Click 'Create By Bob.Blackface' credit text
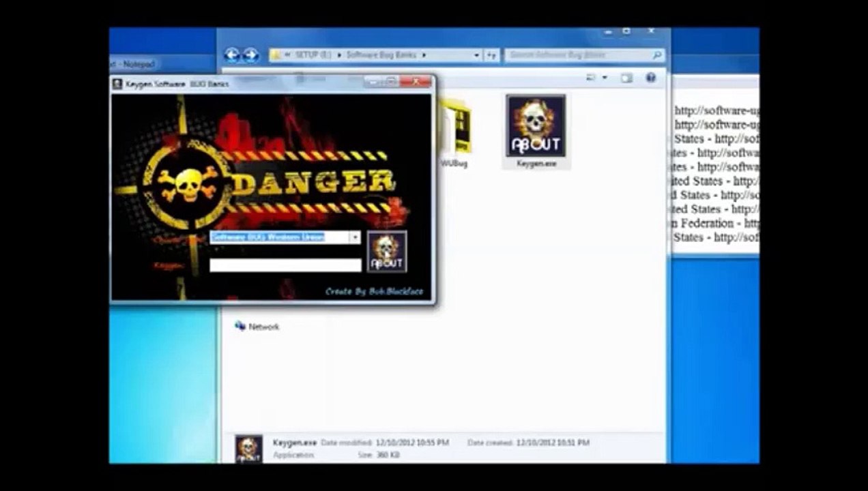The image size is (868, 491). pos(374,291)
